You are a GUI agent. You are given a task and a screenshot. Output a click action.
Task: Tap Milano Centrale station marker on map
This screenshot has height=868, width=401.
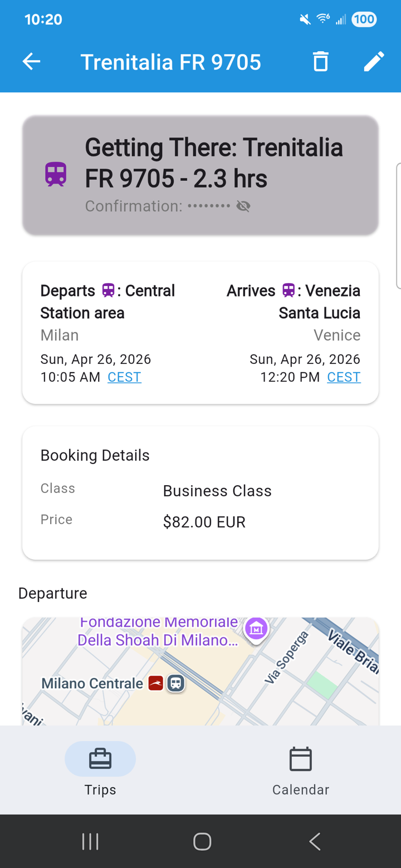tap(176, 683)
